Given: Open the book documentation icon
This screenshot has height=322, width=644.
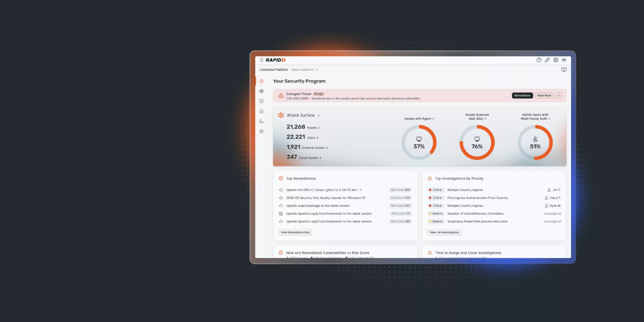Looking at the screenshot, I should coord(564,70).
